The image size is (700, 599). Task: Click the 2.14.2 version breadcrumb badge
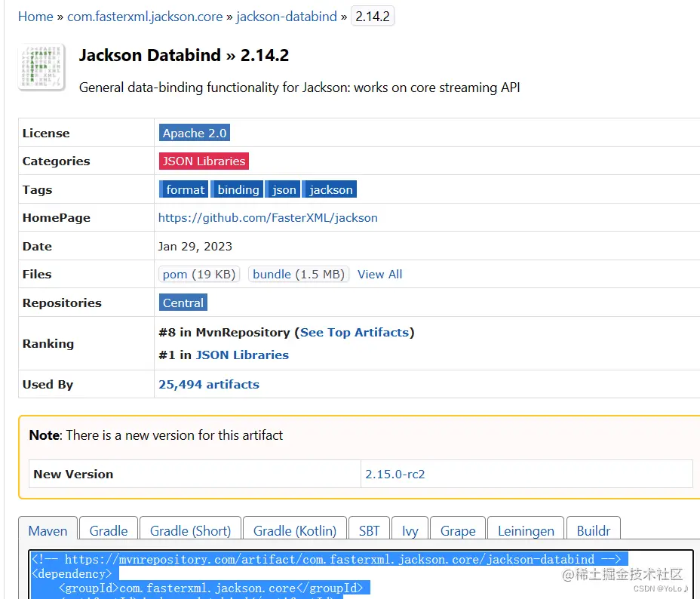coord(373,17)
